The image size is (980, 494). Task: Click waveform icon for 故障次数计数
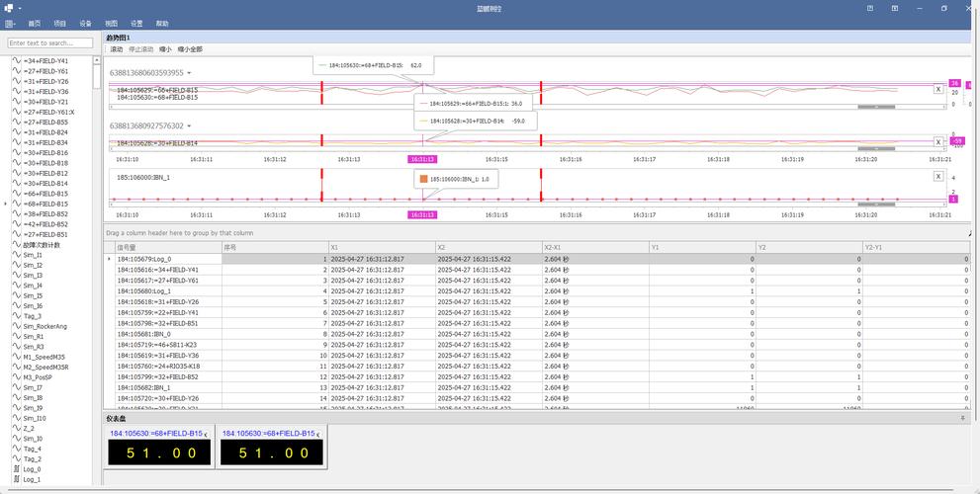tap(17, 245)
